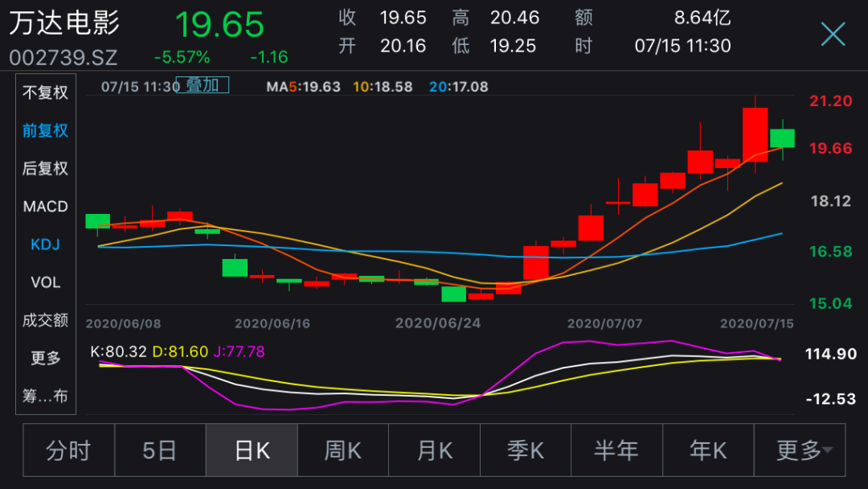Switch indicator to VOL
The image size is (868, 489).
pyautogui.click(x=45, y=282)
